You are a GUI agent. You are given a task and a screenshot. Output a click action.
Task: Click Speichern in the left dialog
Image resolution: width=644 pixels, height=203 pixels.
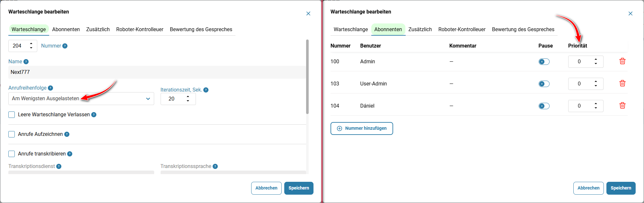tap(299, 188)
